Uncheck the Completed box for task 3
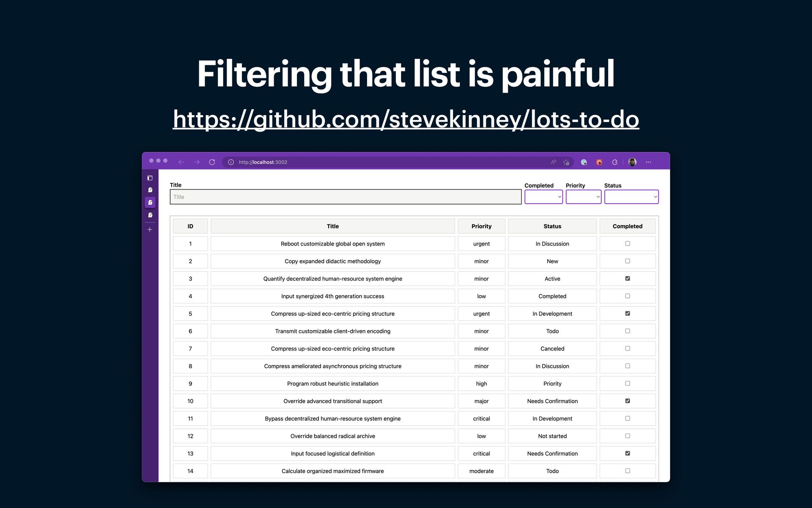 [628, 279]
